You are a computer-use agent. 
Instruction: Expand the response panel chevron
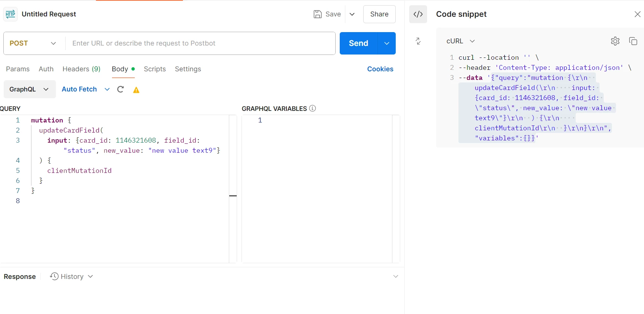(396, 276)
